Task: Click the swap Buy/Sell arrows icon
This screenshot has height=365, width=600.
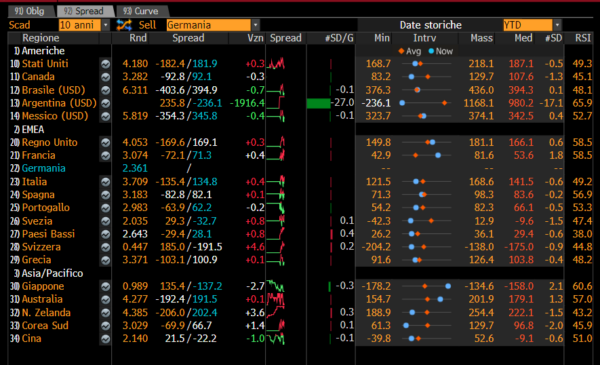Action: tap(124, 25)
